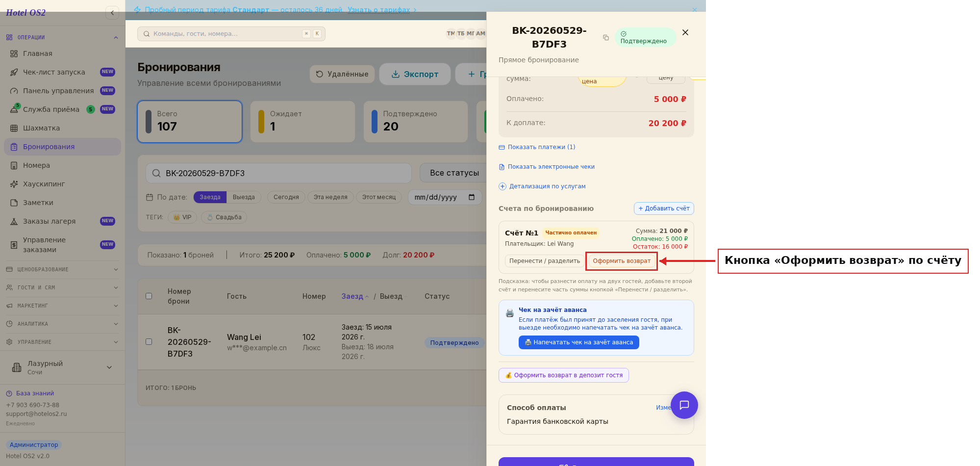The image size is (980, 466).
Task: Expand the Лазурный hotel selector
Action: [62, 367]
